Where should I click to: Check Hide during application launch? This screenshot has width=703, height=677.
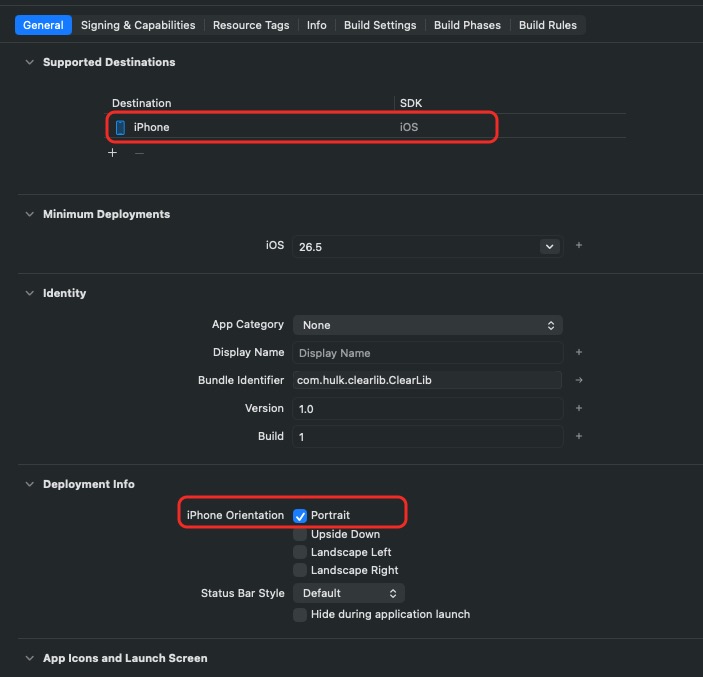pos(300,614)
